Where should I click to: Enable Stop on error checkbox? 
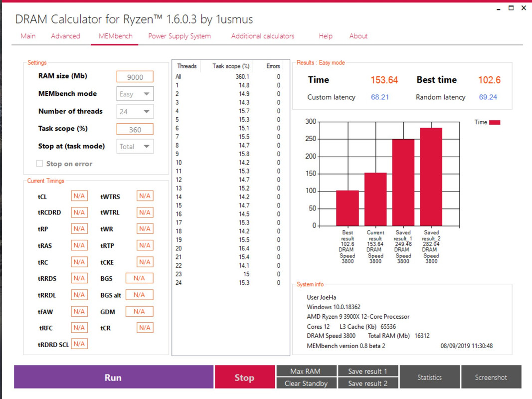pos(40,164)
